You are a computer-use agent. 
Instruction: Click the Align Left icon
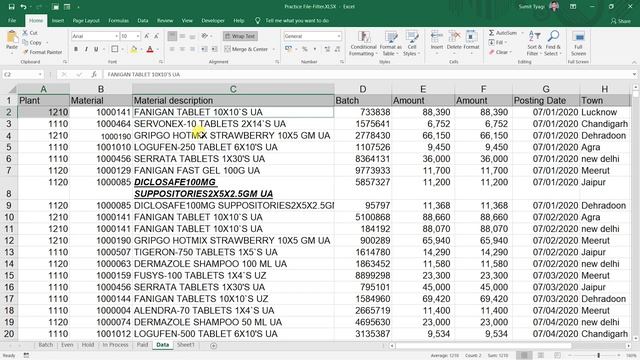click(172, 49)
